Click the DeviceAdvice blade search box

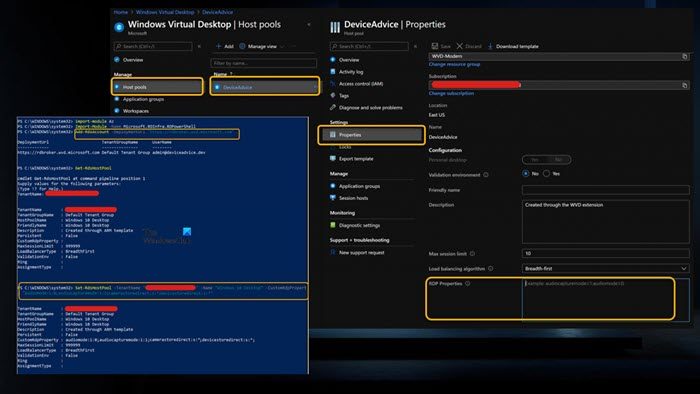(369, 46)
